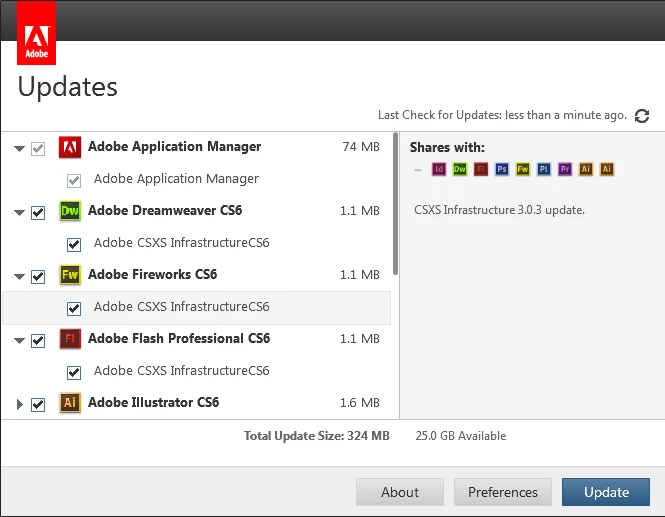Click the Premiere Pro icon under Shares with

pyautogui.click(x=565, y=169)
